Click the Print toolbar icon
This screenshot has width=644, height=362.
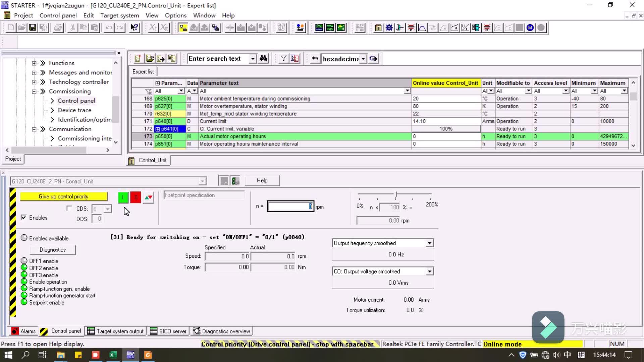[x=58, y=28]
